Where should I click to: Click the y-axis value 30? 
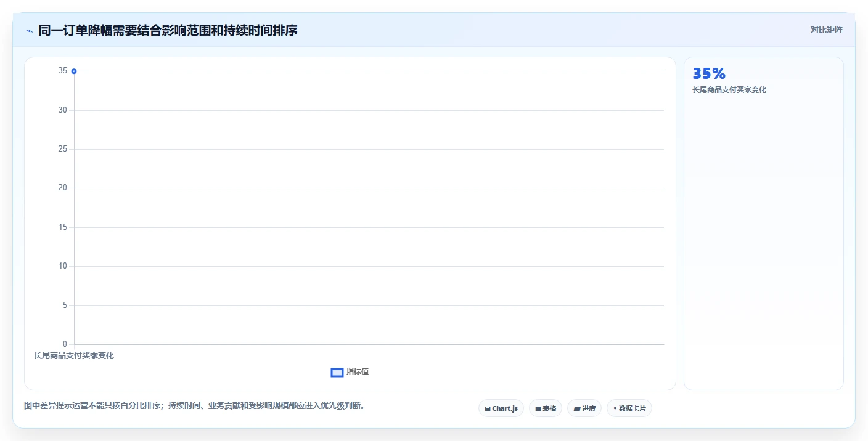pyautogui.click(x=62, y=110)
